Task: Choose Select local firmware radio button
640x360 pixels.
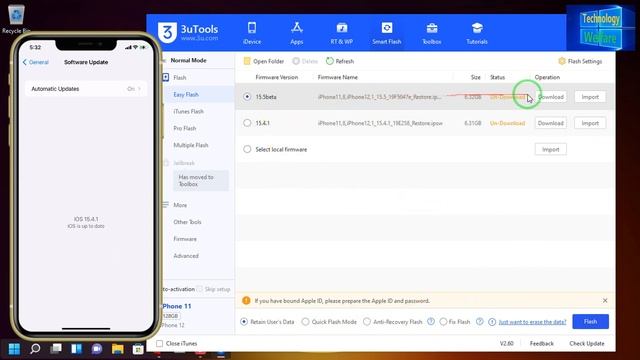Action: click(x=247, y=149)
